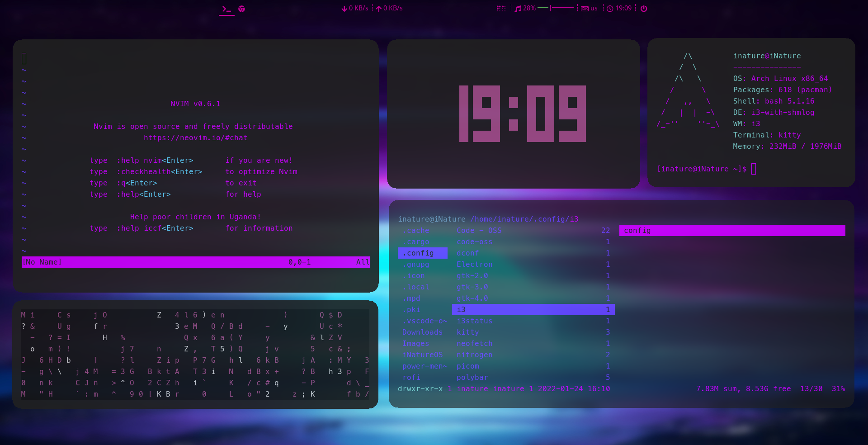Click the 'inature@iNature' heading in neofetch output
The height and width of the screenshot is (445, 868).
767,56
